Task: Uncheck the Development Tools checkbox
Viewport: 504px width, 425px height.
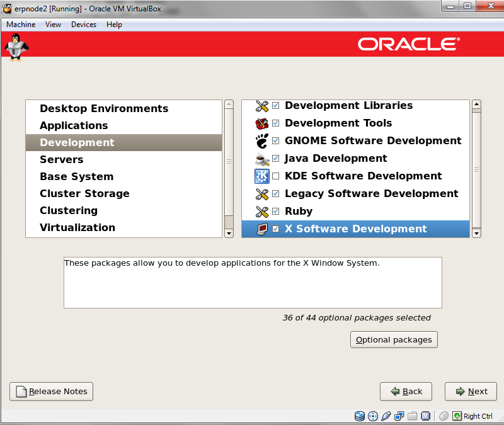Action: tap(275, 123)
